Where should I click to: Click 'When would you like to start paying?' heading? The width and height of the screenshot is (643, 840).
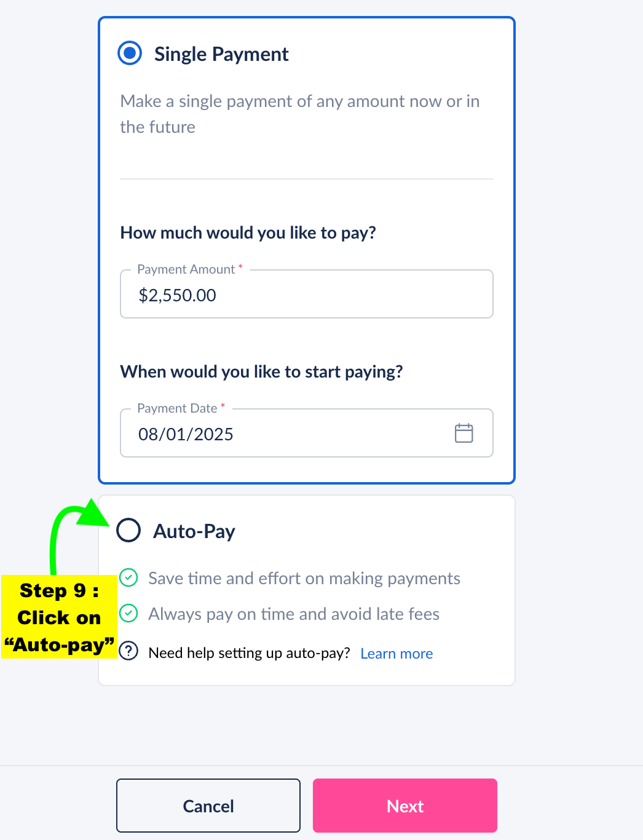[x=261, y=372]
